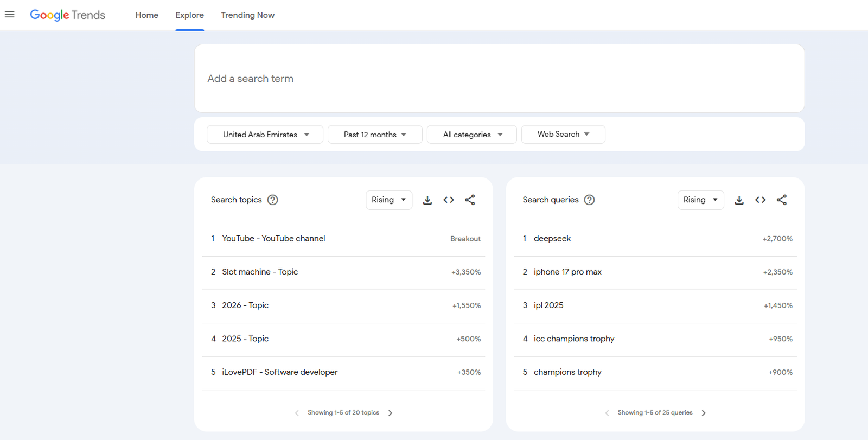Go to next page of queries
The height and width of the screenshot is (440, 868).
tap(704, 413)
